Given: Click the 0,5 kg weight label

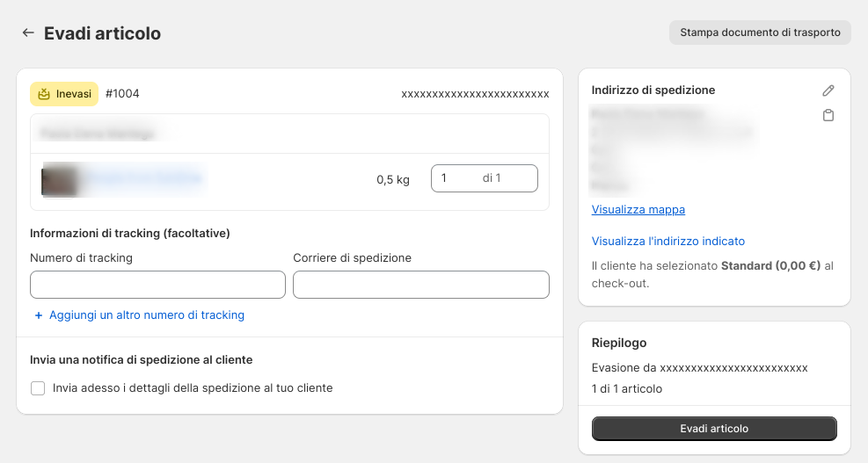Looking at the screenshot, I should point(393,179).
